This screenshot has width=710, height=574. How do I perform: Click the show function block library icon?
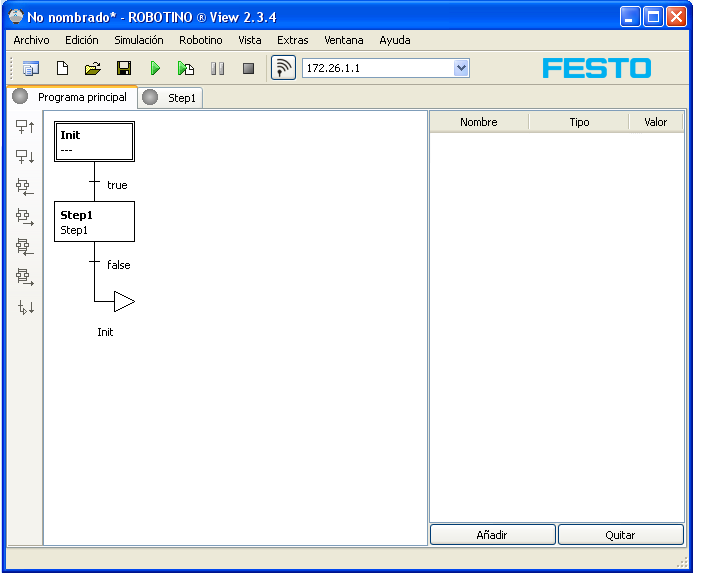coord(31,68)
